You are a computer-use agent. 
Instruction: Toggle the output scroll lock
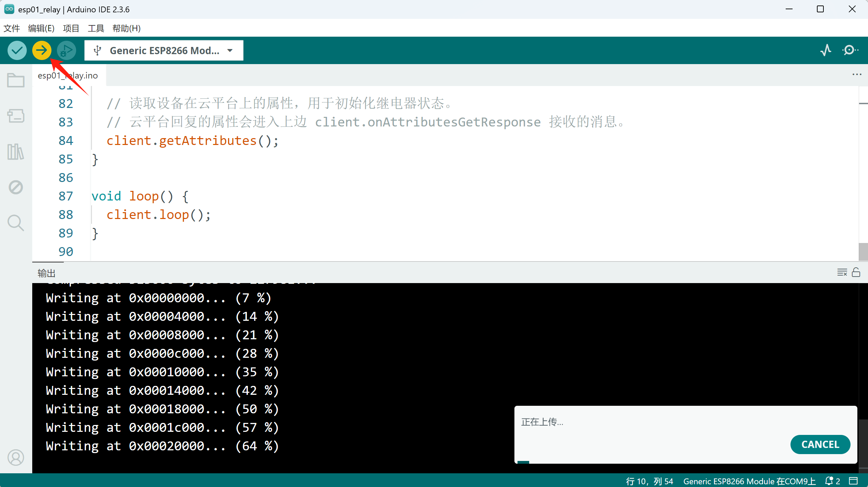[856, 272]
